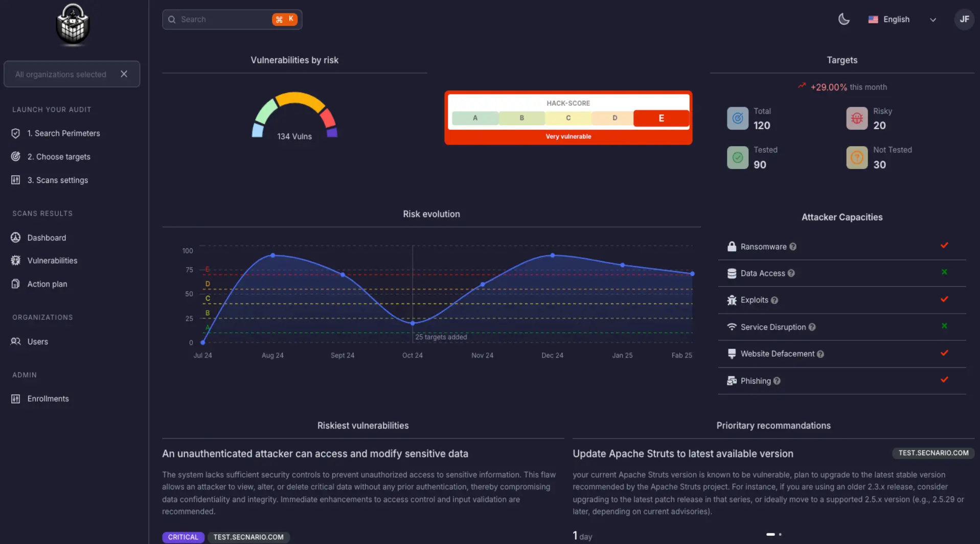980x544 pixels.
Task: Toggle the Data Access red X mark
Action: coord(944,272)
